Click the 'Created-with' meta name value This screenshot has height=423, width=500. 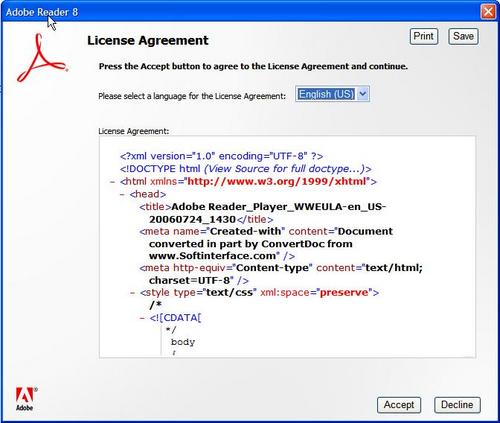pyautogui.click(x=245, y=231)
